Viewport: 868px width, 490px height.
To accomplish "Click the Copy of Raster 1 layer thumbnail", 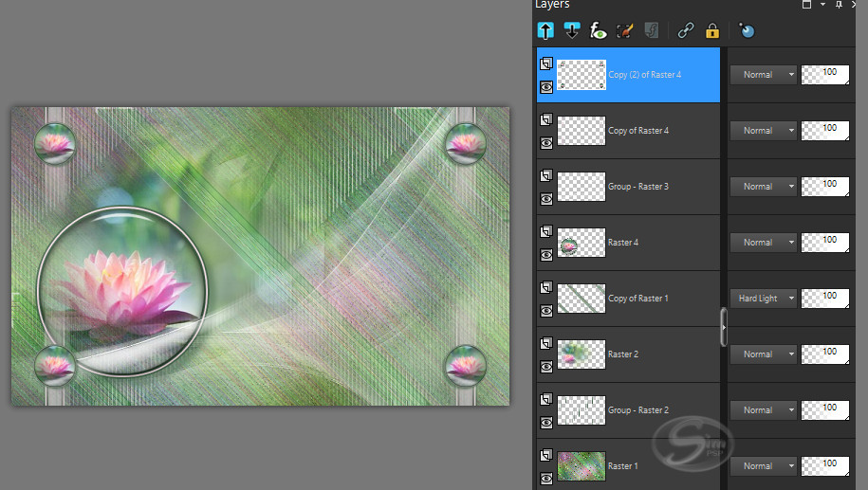I will coord(582,299).
